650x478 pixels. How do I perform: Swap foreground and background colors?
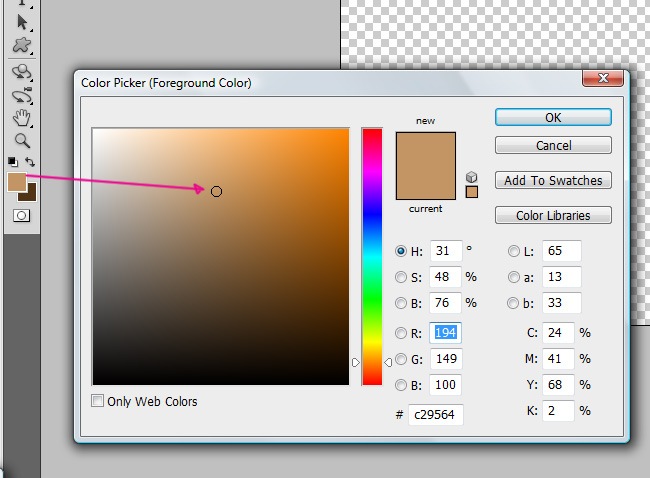pyautogui.click(x=29, y=161)
